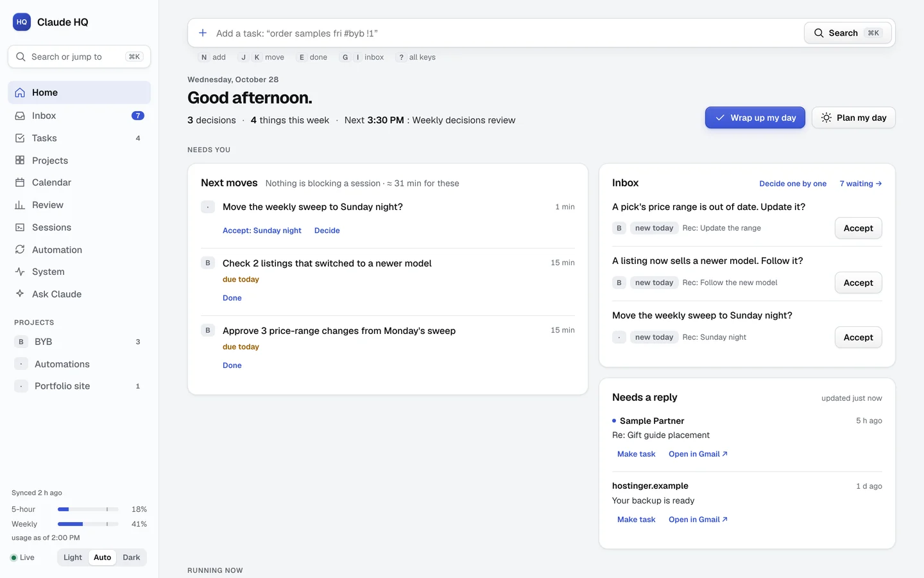Click the plus icon to add a task
The height and width of the screenshot is (578, 924).
[203, 33]
